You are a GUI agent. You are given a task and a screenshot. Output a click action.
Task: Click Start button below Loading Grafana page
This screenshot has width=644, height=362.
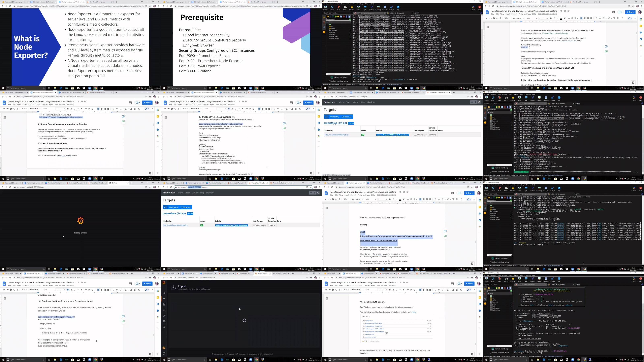tap(3, 269)
